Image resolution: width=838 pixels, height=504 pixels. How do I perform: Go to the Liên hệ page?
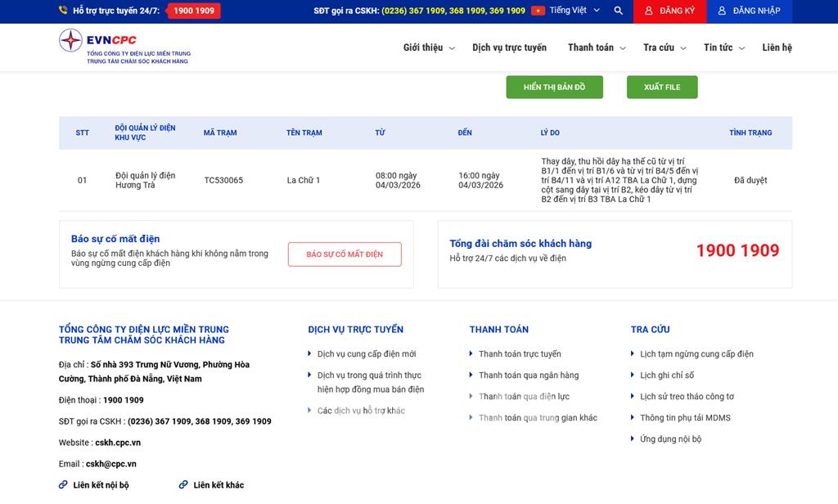777,47
